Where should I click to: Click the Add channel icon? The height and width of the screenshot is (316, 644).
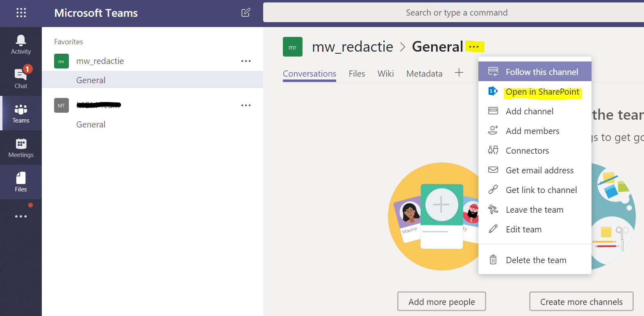pos(493,111)
